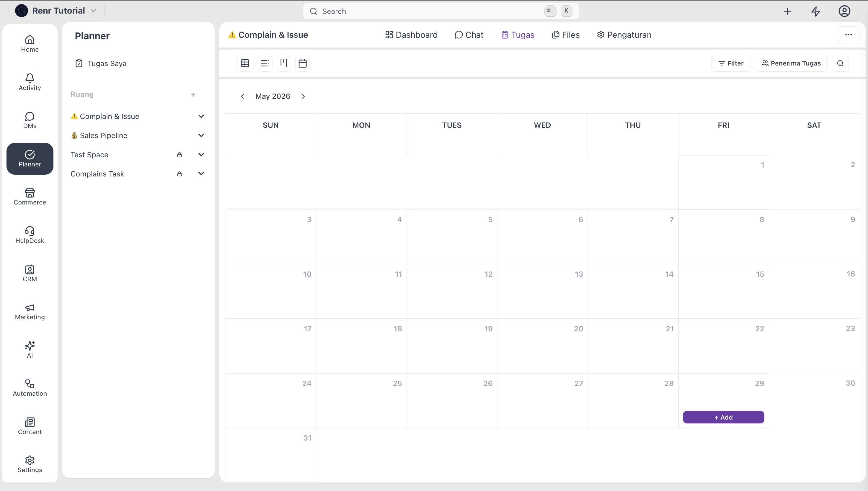Click the + Add button on May 29
This screenshot has height=491, width=868.
coord(723,417)
